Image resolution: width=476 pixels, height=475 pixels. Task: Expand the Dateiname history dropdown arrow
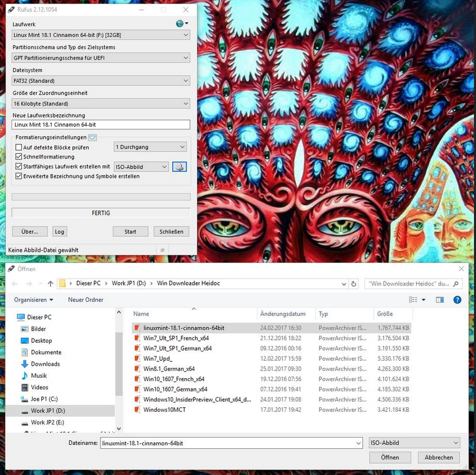click(358, 443)
